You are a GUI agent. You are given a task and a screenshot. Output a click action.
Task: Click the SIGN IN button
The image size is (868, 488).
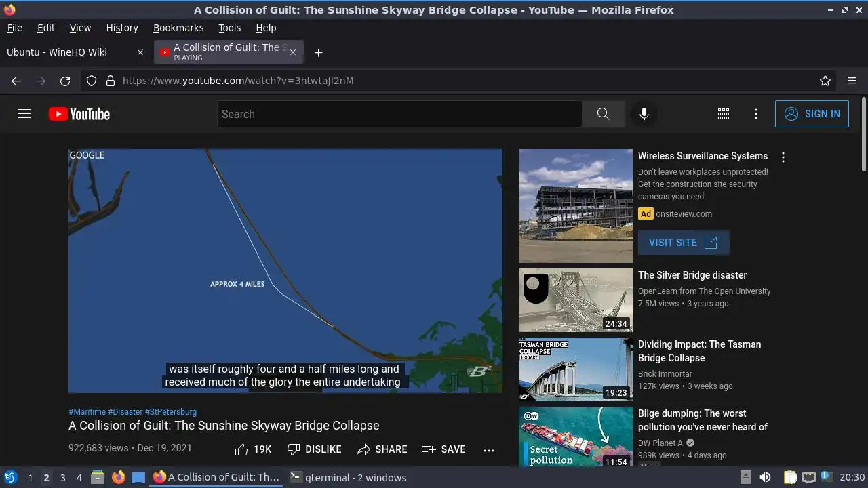pyautogui.click(x=812, y=114)
